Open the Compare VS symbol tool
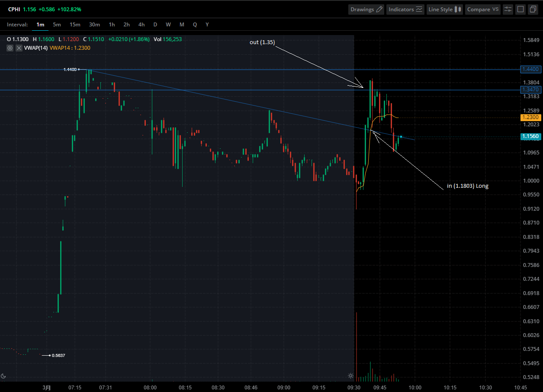This screenshot has width=543, height=392. [x=483, y=10]
